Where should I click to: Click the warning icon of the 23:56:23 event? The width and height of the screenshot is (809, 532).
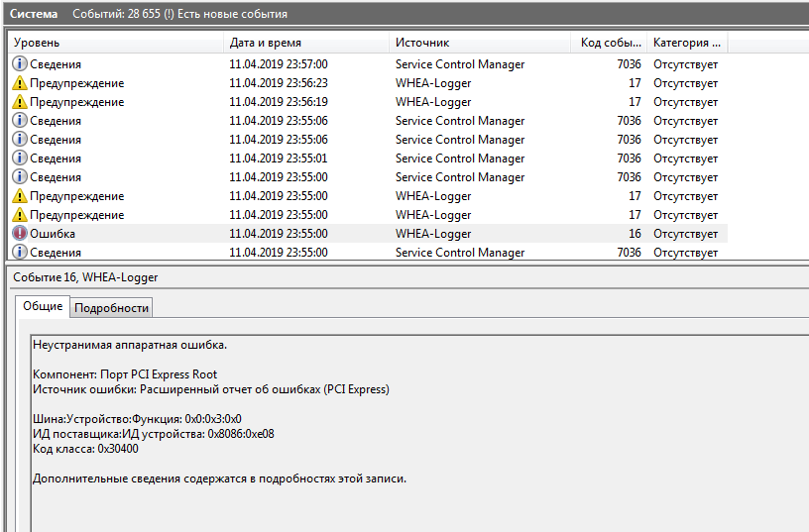click(x=19, y=83)
